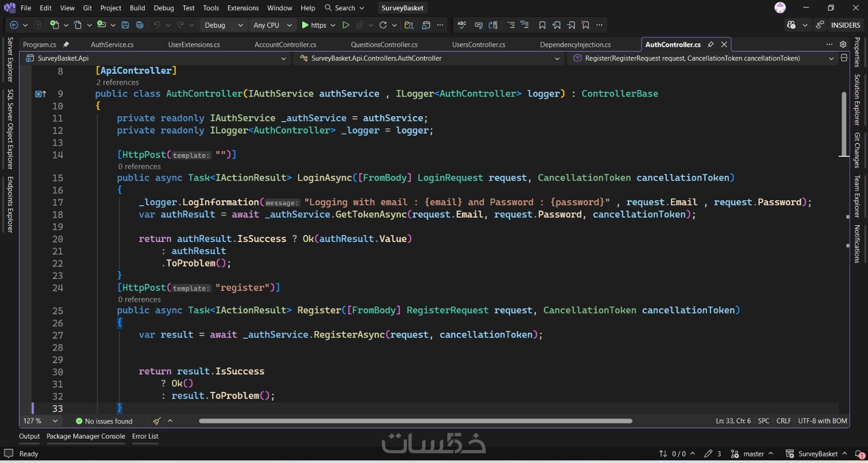Click the Save single-file toolbar icon
Screen dimensions: 868x463
click(125, 25)
